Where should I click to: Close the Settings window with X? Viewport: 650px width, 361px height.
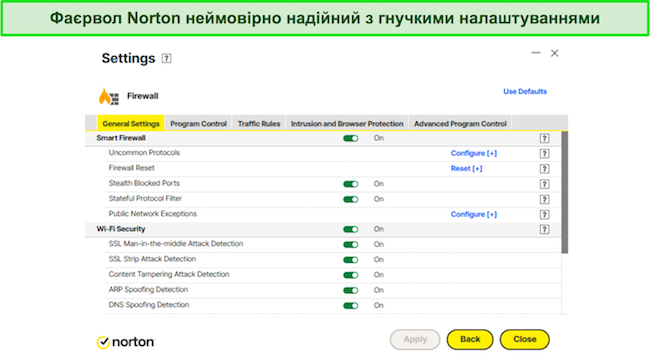(x=555, y=53)
